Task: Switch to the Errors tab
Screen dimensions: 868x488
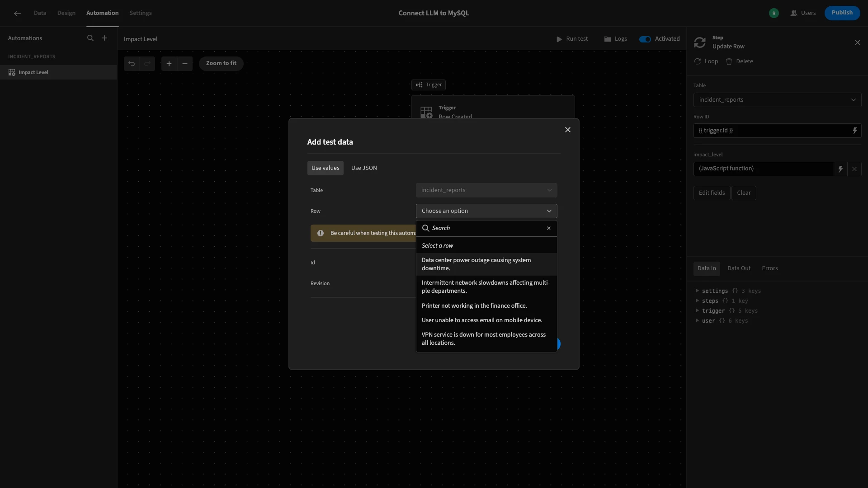Action: coord(770,268)
